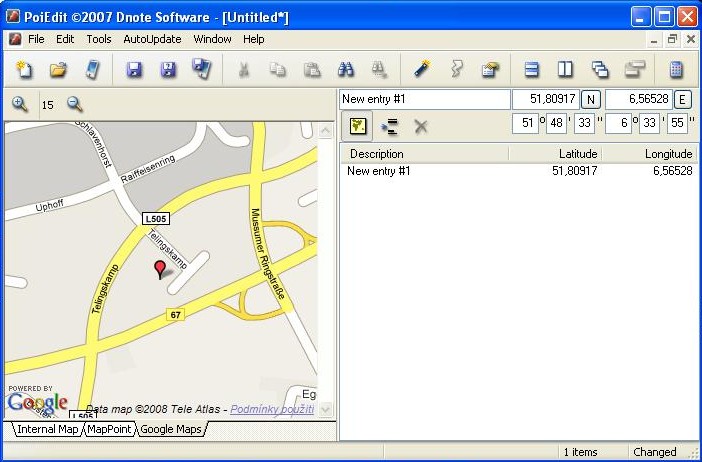Open the File menu
The height and width of the screenshot is (462, 702).
[x=36, y=39]
